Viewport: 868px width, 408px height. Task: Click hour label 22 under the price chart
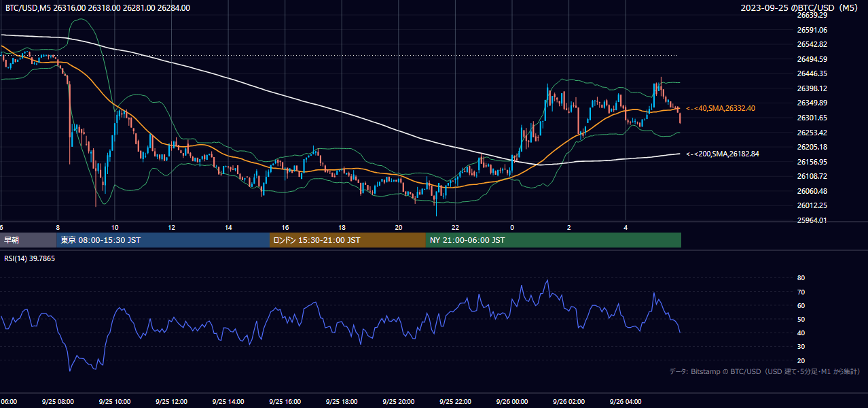pyautogui.click(x=456, y=228)
